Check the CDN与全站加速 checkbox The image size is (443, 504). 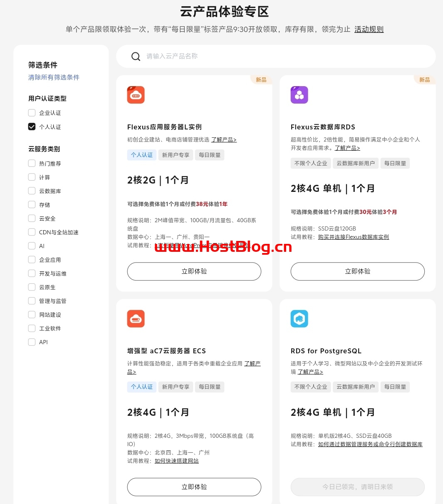(x=32, y=232)
